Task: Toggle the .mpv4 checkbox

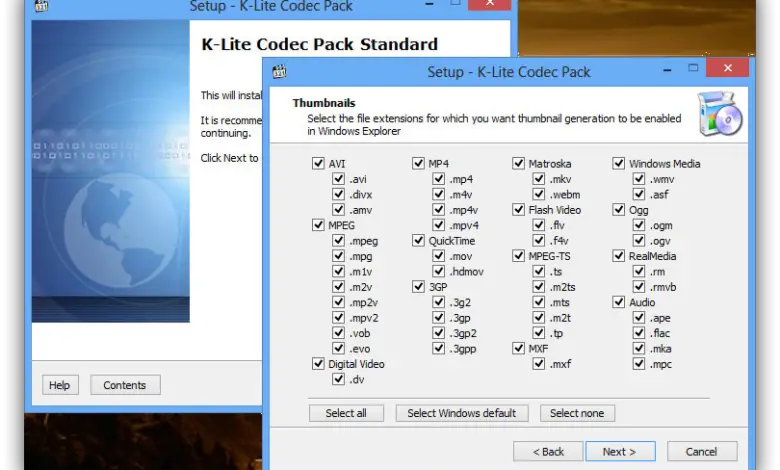Action: coord(439,225)
